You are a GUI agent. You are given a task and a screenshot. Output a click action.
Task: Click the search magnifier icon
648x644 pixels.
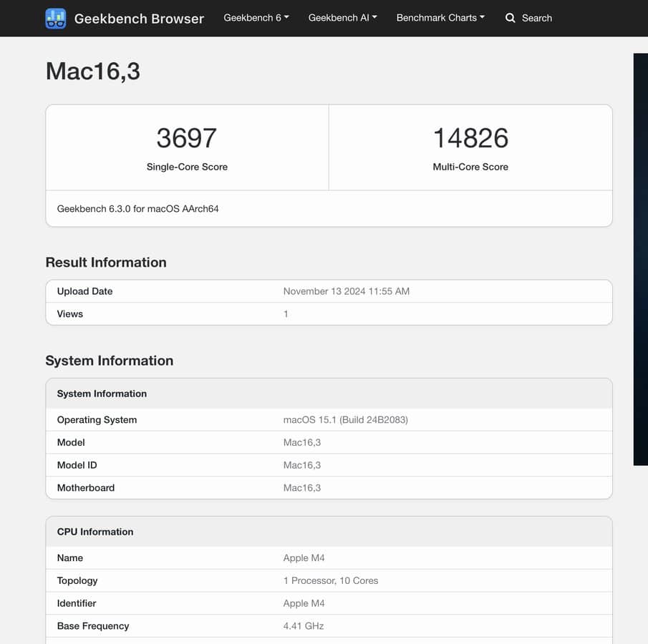tap(511, 18)
